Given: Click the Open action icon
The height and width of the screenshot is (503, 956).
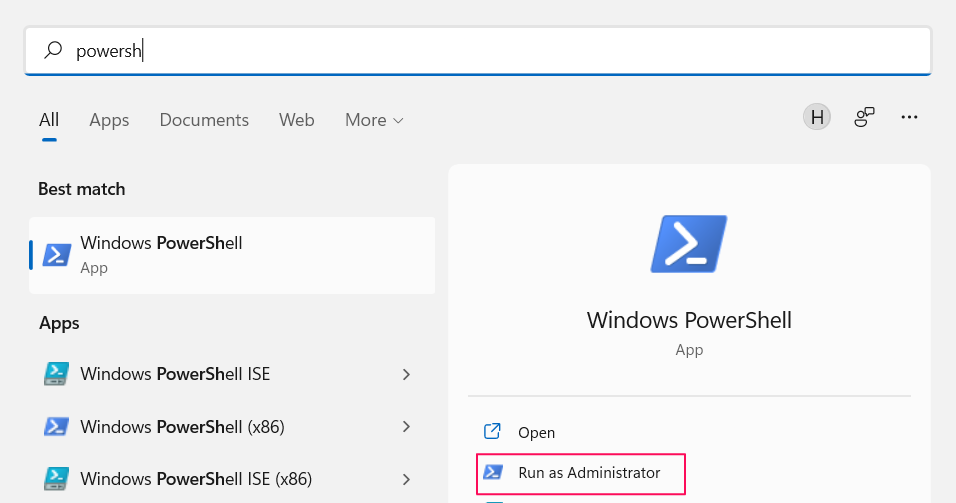Looking at the screenshot, I should click(x=492, y=432).
